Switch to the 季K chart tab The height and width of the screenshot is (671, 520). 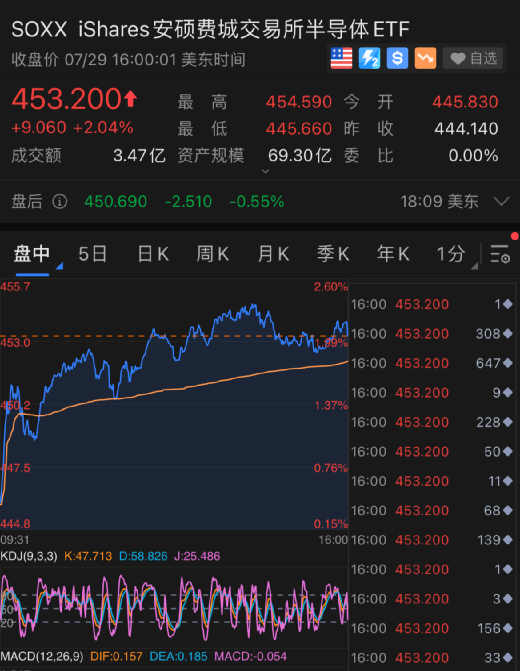333,254
